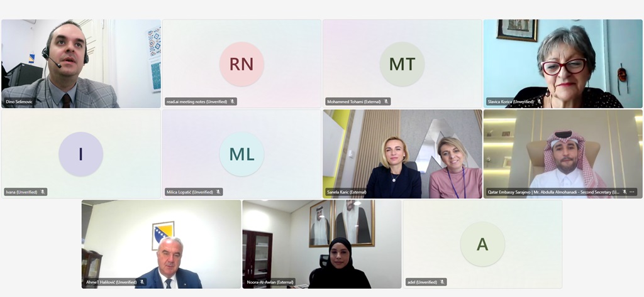The height and width of the screenshot is (297, 644).
Task: Click muted mic icon next to Milica Lopatić
Action: coord(218,192)
